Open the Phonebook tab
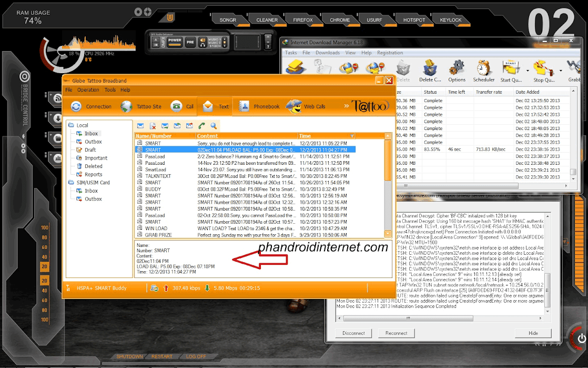This screenshot has height=368, width=588. coord(259,107)
